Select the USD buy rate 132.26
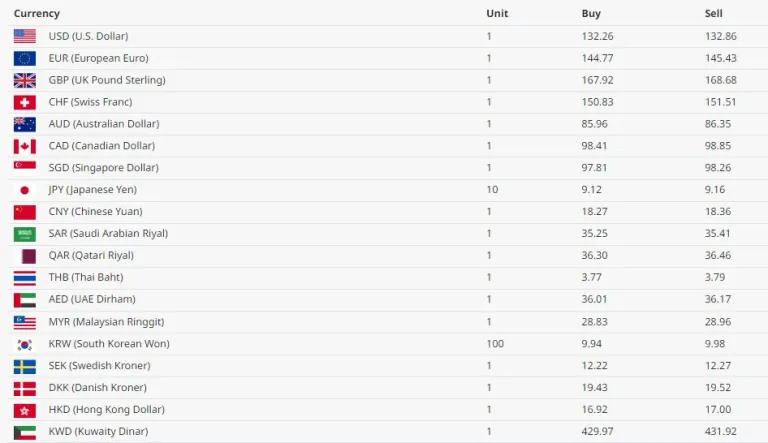Viewport: 768px width, 443px height. [598, 36]
